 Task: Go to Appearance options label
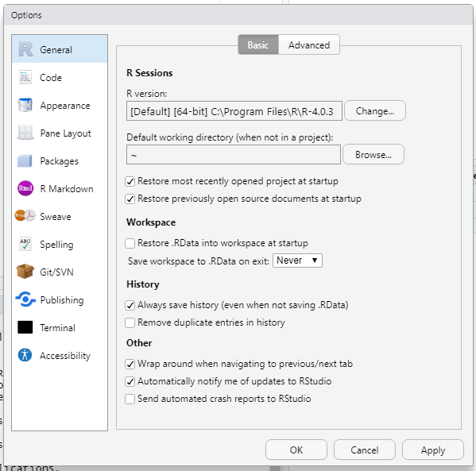click(x=65, y=106)
